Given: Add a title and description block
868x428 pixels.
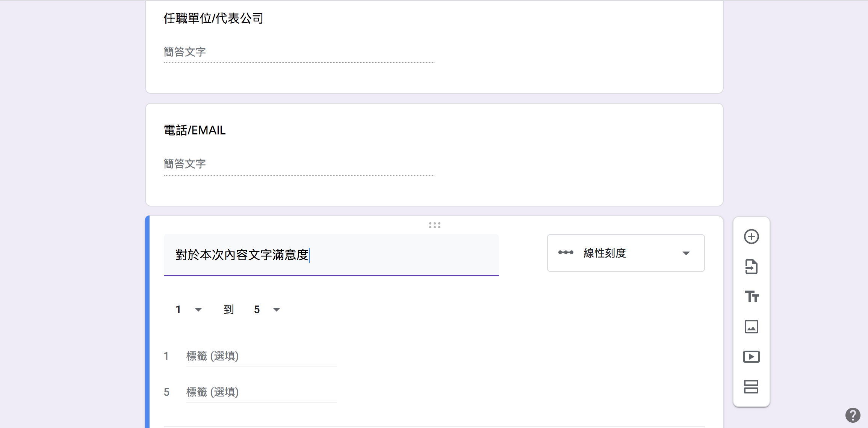Looking at the screenshot, I should click(x=751, y=297).
